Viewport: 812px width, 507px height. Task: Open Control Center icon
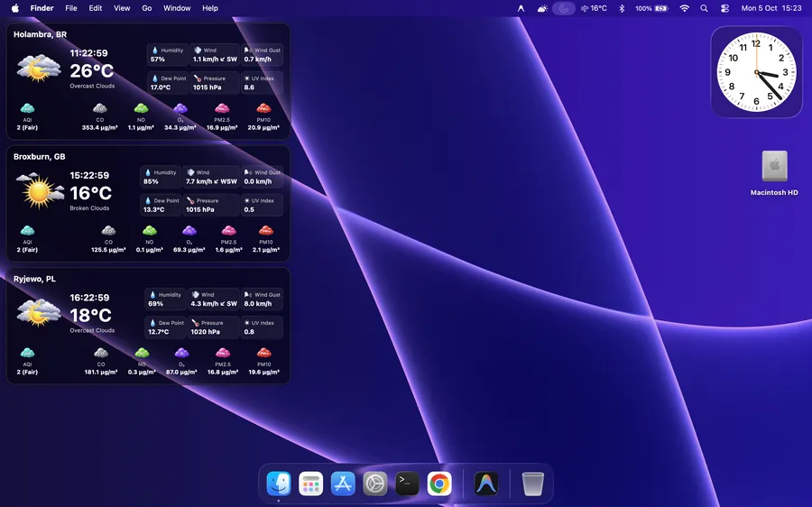click(724, 8)
